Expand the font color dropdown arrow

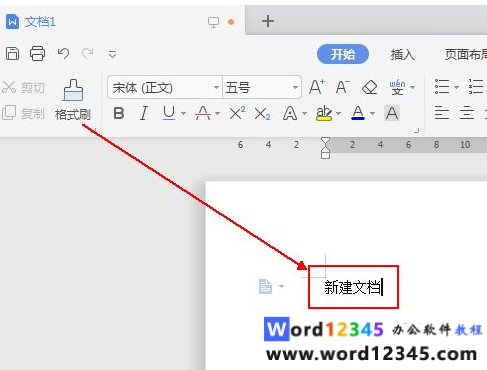[x=372, y=114]
